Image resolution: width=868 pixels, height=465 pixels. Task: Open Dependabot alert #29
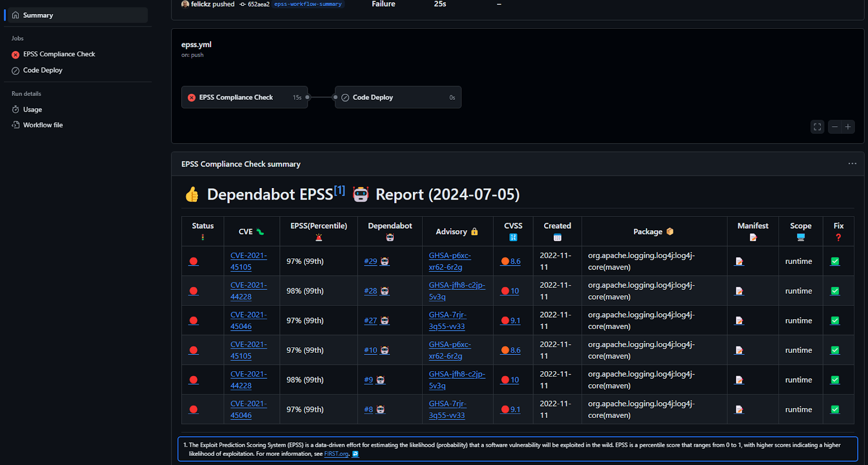click(x=371, y=261)
